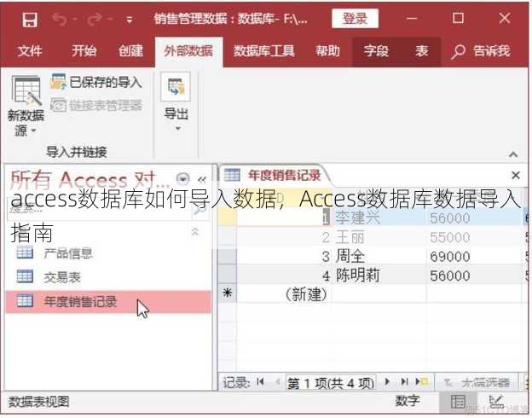Open the 交易表 table

click(x=49, y=277)
